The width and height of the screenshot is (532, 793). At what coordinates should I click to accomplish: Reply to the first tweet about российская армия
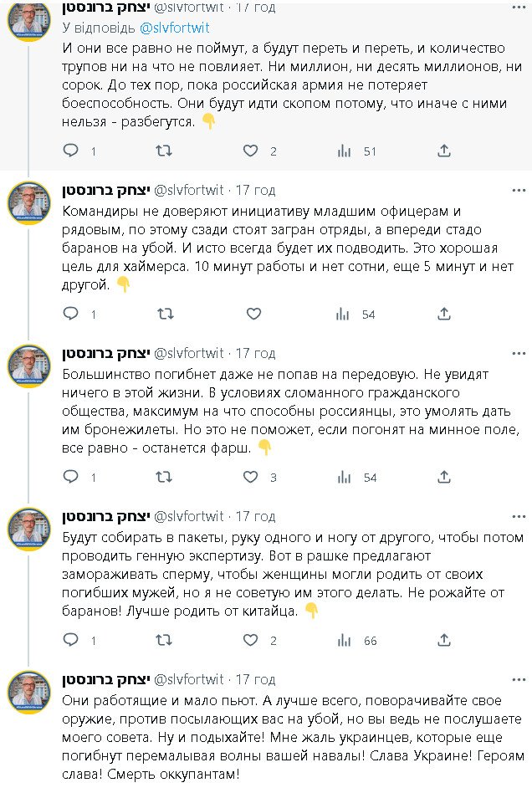coord(71,151)
